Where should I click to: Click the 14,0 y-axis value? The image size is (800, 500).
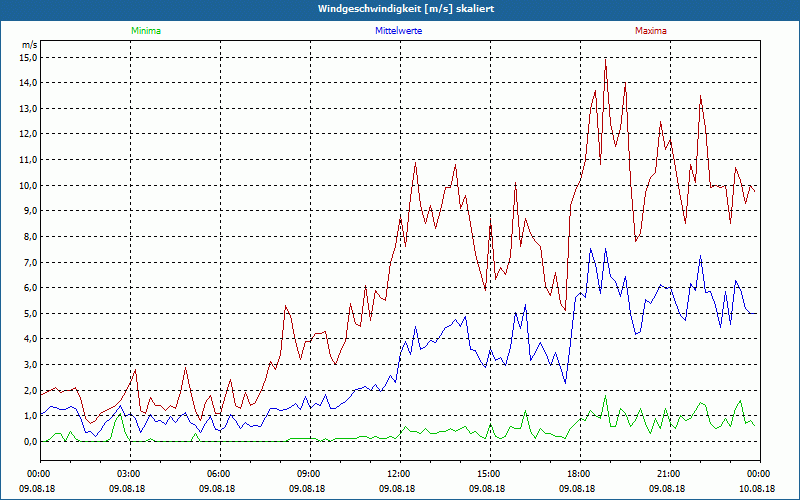pos(28,83)
